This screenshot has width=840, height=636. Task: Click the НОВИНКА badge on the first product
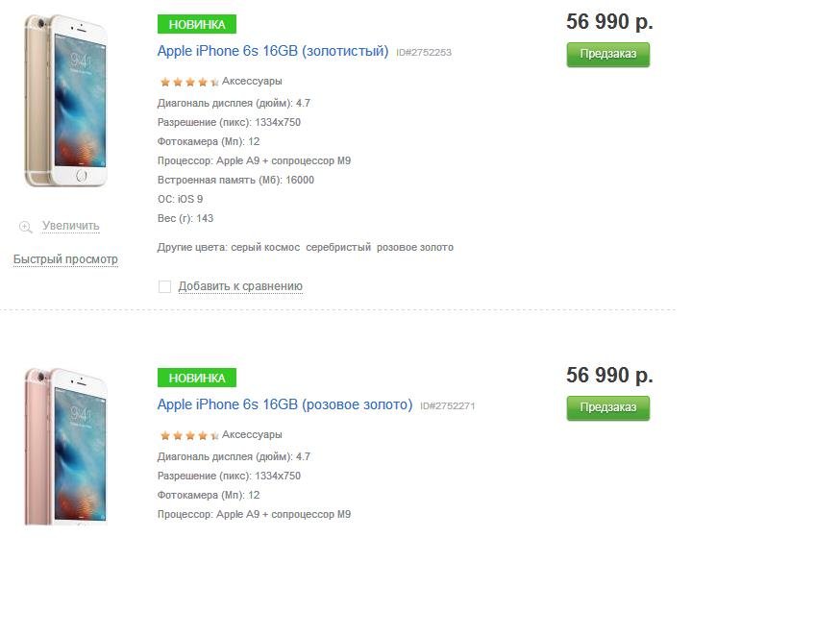point(197,24)
